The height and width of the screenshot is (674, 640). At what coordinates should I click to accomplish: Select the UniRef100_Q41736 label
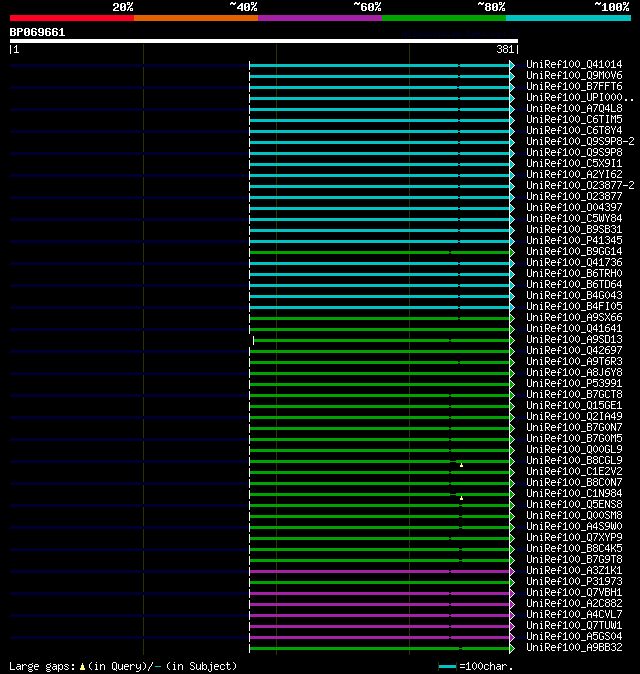pyautogui.click(x=574, y=263)
